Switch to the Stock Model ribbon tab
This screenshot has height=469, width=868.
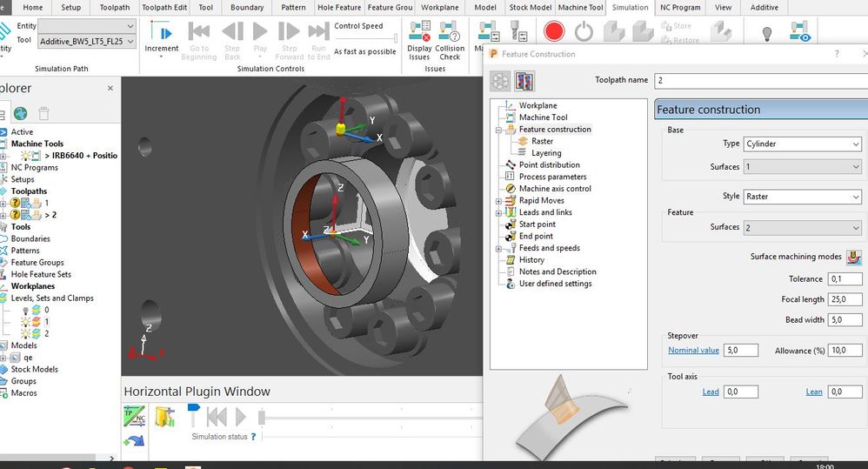click(531, 7)
